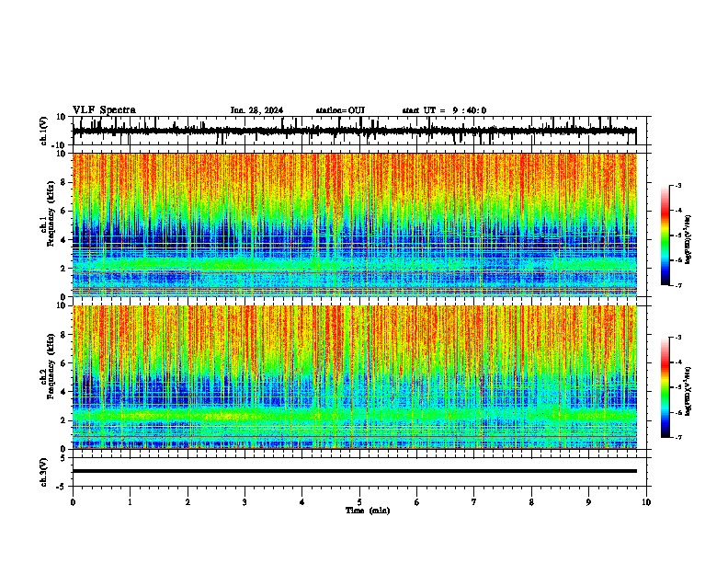728x563 pixels.
Task: Click tick label "4" on the Time axis
Action: 302,502
